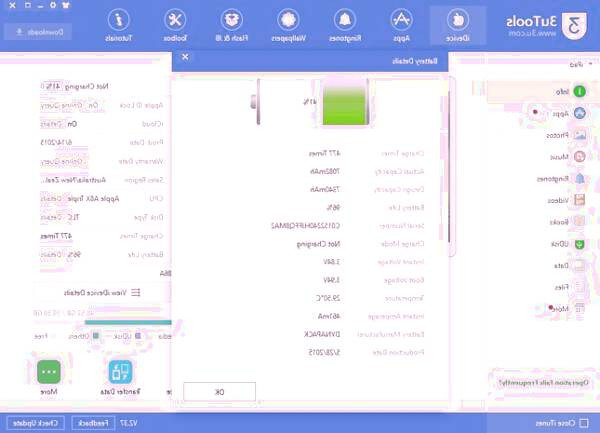600x433 pixels.
Task: Select Photos in the device sidebar
Action: click(566, 135)
